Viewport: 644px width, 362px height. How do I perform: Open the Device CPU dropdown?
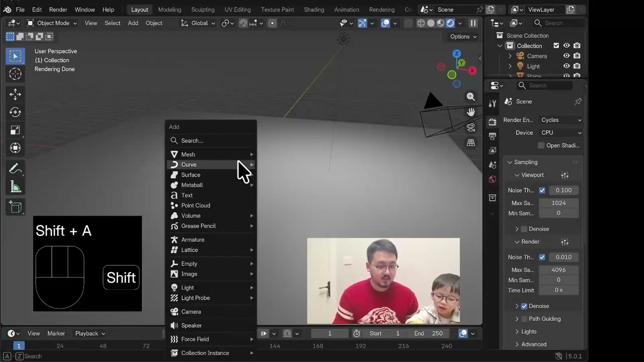coord(561,133)
